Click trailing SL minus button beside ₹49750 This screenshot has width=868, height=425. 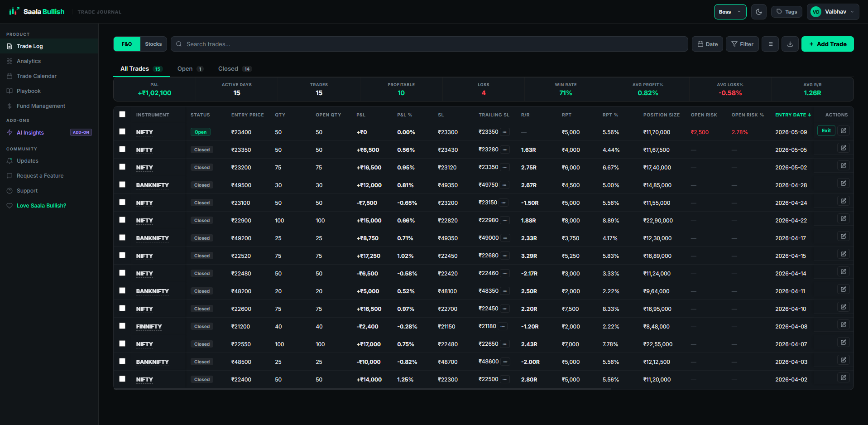pos(505,185)
